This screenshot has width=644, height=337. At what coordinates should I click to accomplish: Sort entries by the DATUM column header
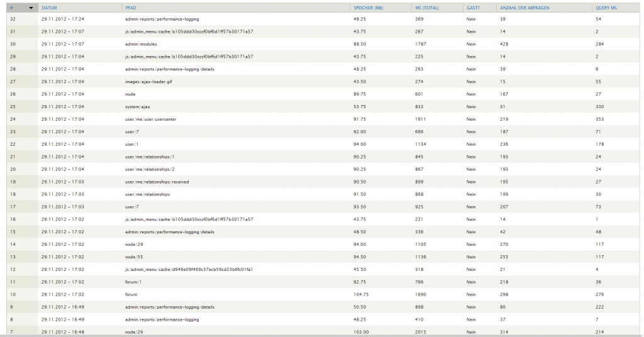point(49,8)
